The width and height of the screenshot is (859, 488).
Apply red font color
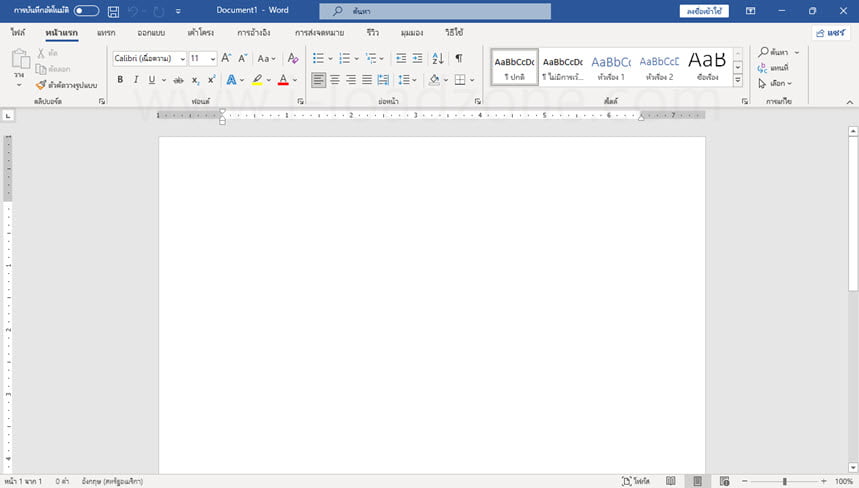point(283,80)
